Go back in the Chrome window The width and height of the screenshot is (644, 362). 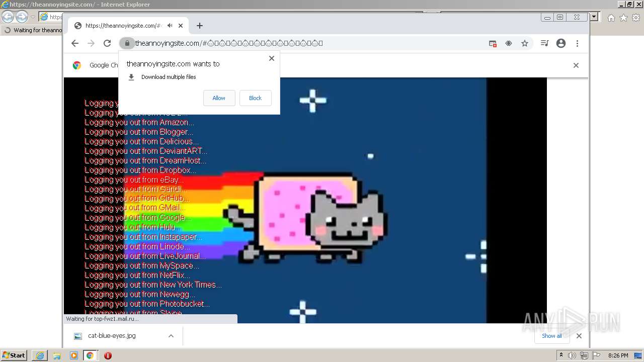[x=75, y=43]
